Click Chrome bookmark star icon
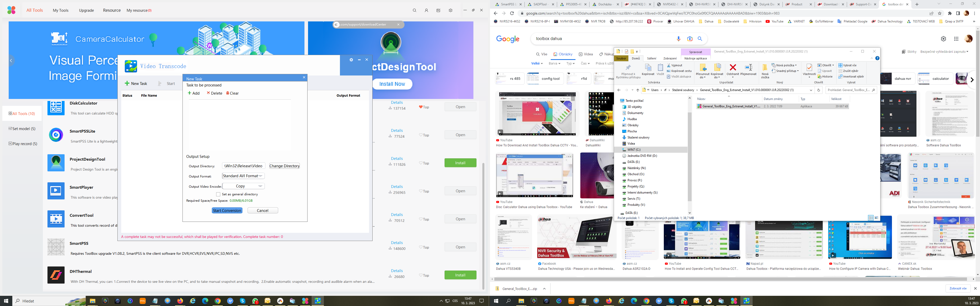Image resolution: width=980 pixels, height=306 pixels. [x=940, y=13]
